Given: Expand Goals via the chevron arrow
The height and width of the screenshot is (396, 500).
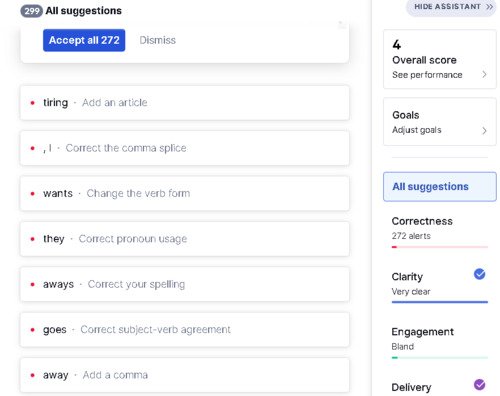Looking at the screenshot, I should click(484, 131).
